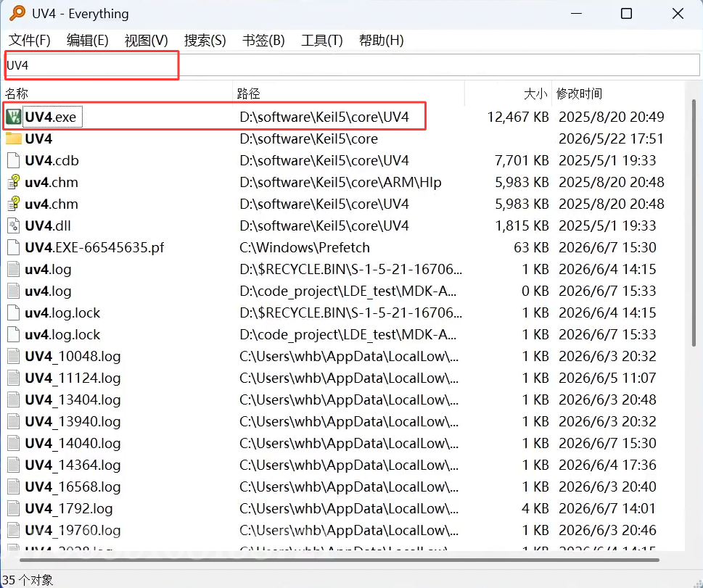This screenshot has width=703, height=588.
Task: Select the uv4.chm help icon in core\UV4
Action: (14, 204)
